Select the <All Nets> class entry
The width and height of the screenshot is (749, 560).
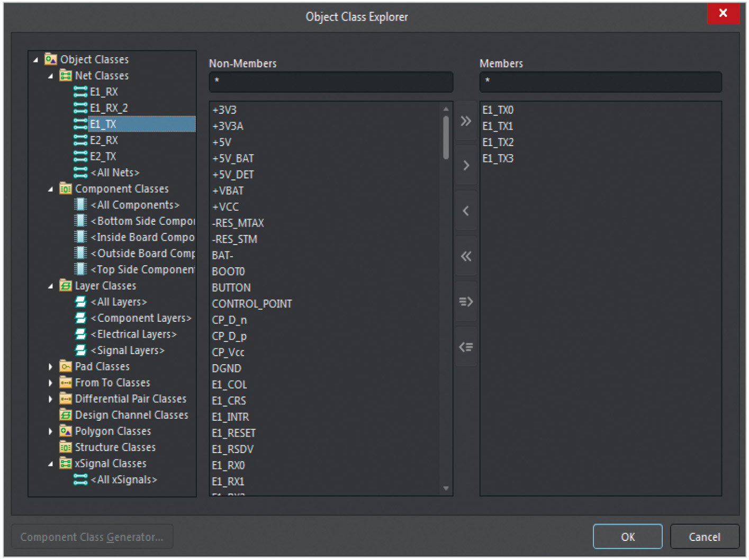tap(115, 173)
